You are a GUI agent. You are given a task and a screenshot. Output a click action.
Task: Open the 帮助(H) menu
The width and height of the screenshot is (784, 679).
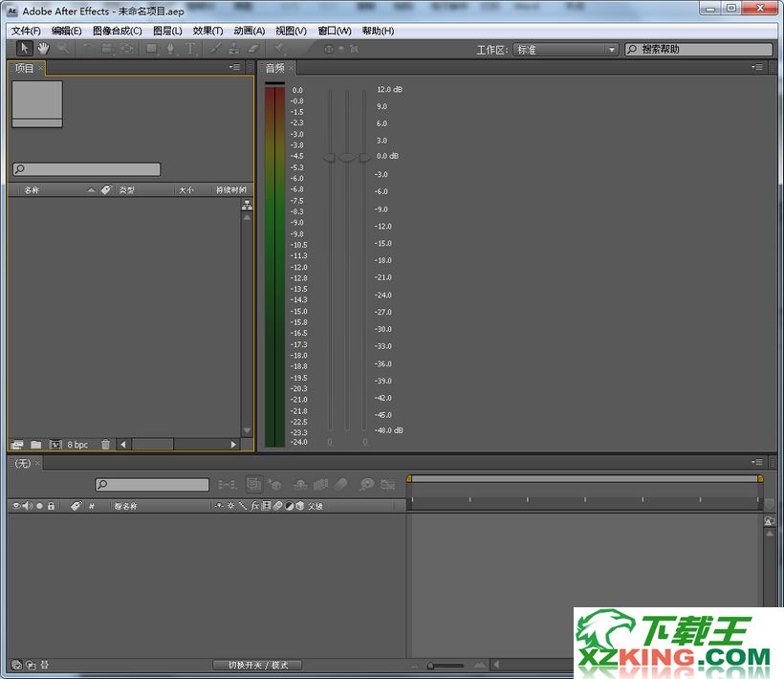[x=378, y=31]
